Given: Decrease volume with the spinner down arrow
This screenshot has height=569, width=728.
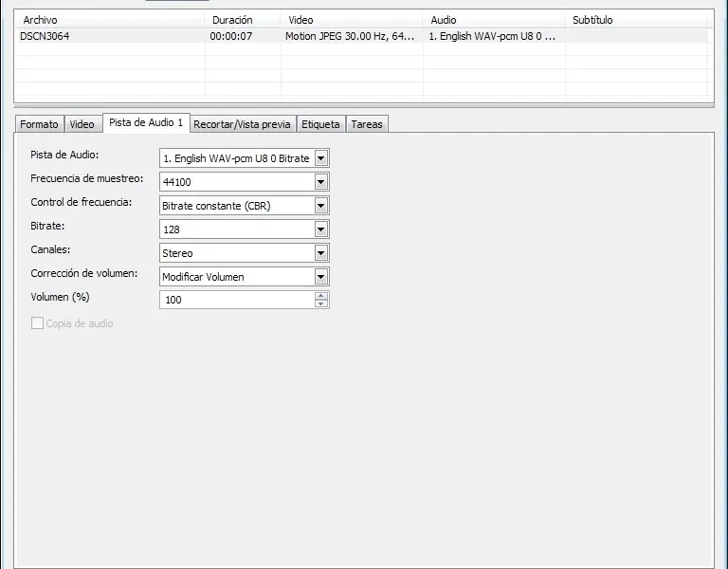Looking at the screenshot, I should click(x=320, y=303).
